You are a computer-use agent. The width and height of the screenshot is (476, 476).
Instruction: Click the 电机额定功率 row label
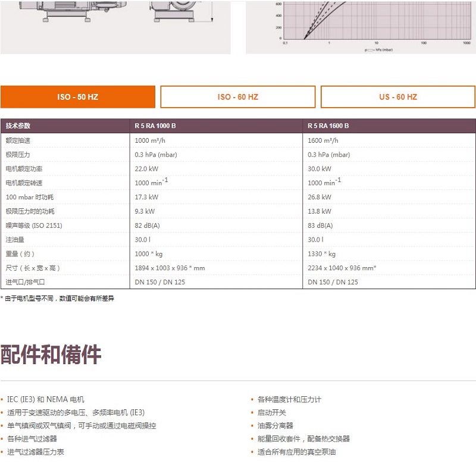click(x=24, y=169)
